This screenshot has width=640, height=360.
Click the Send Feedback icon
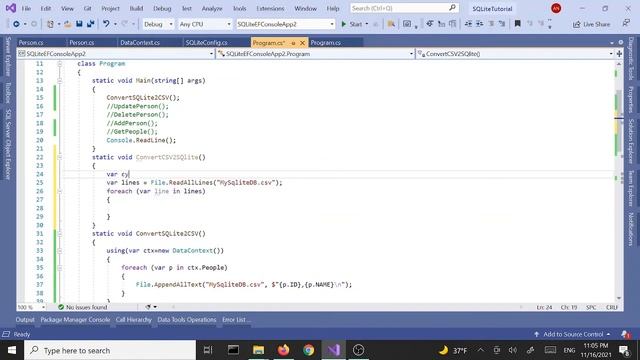click(626, 24)
